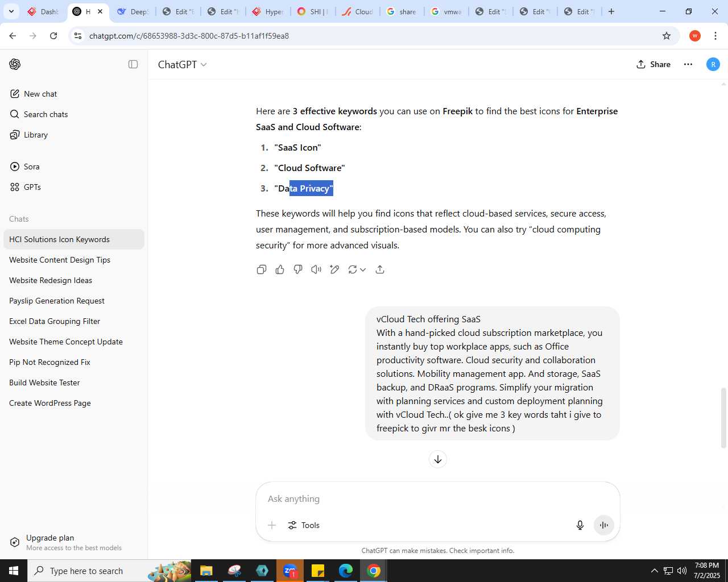Close the active ChatGPT tab
Viewport: 728px width, 582px height.
[x=100, y=11]
